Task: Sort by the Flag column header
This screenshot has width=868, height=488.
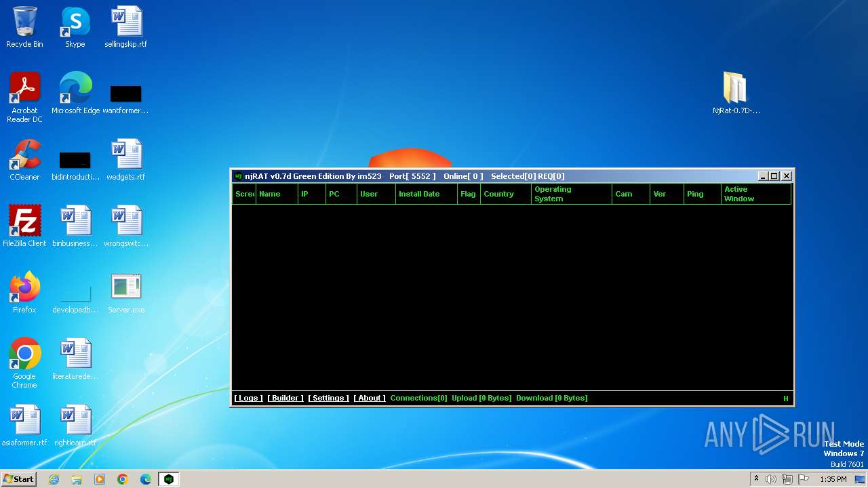Action: pos(469,194)
